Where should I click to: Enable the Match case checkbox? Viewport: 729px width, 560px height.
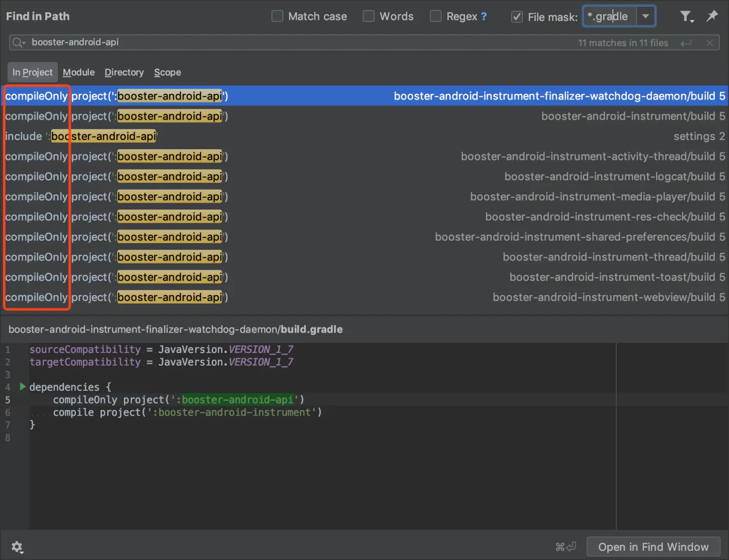point(278,17)
